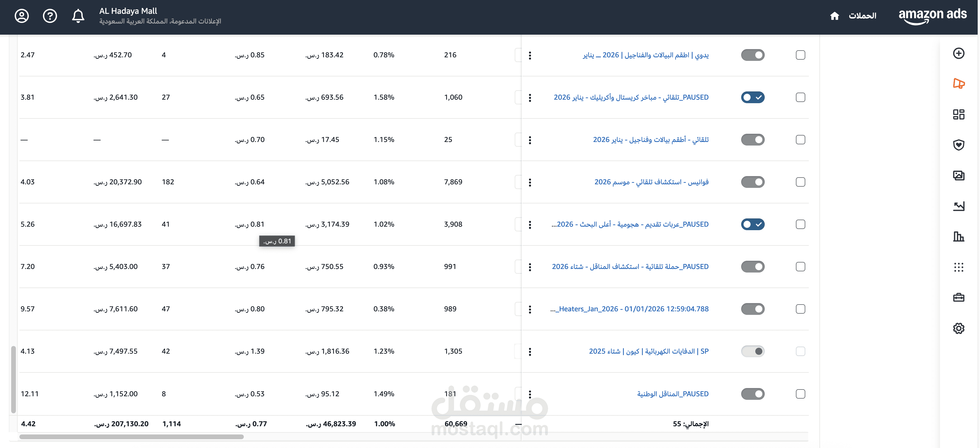The image size is (980, 448).
Task: Toggle the فوانيس campaign status switch
Action: [x=752, y=182]
